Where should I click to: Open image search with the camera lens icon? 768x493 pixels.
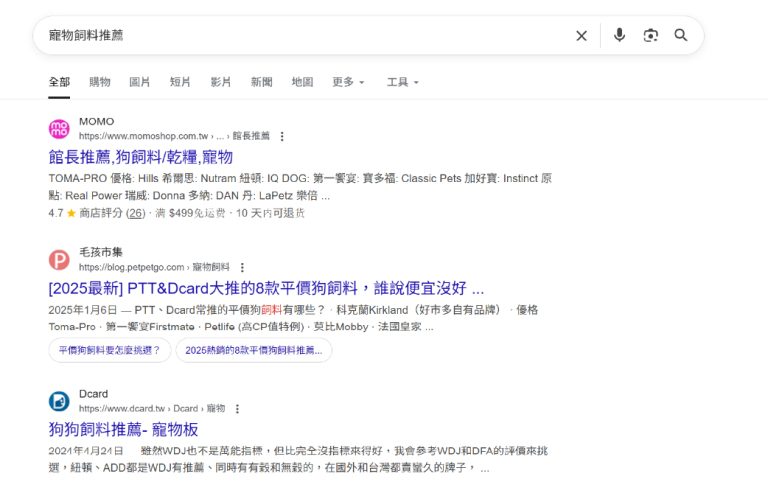651,36
